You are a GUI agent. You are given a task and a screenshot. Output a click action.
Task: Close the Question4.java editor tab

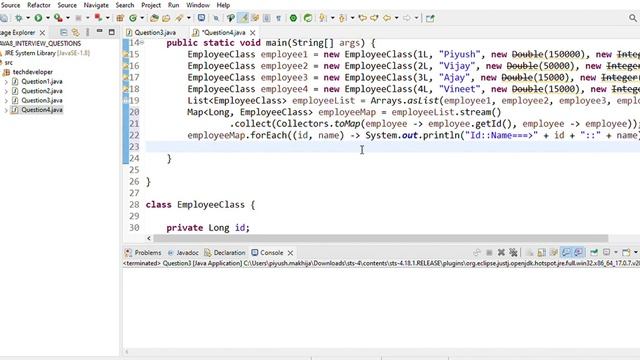coord(253,33)
